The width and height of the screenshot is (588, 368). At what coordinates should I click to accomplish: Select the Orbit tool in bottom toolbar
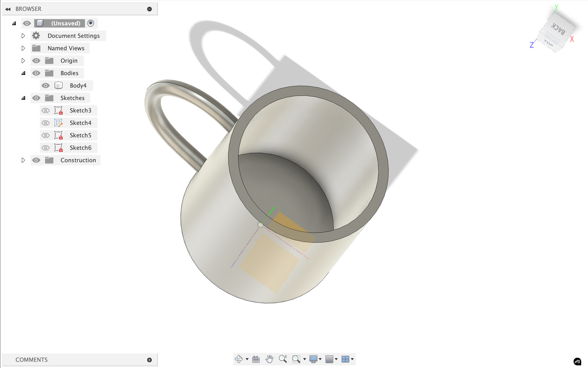pos(238,359)
